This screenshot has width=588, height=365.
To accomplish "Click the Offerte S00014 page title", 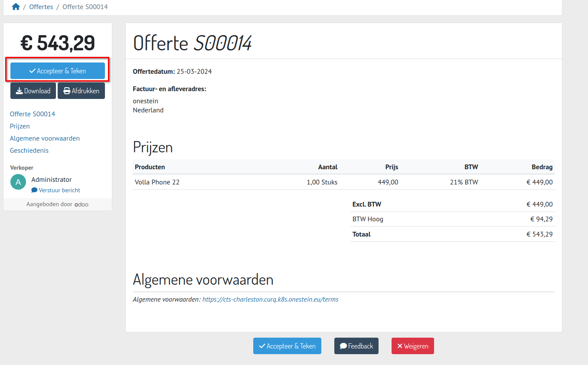I will pos(192,43).
